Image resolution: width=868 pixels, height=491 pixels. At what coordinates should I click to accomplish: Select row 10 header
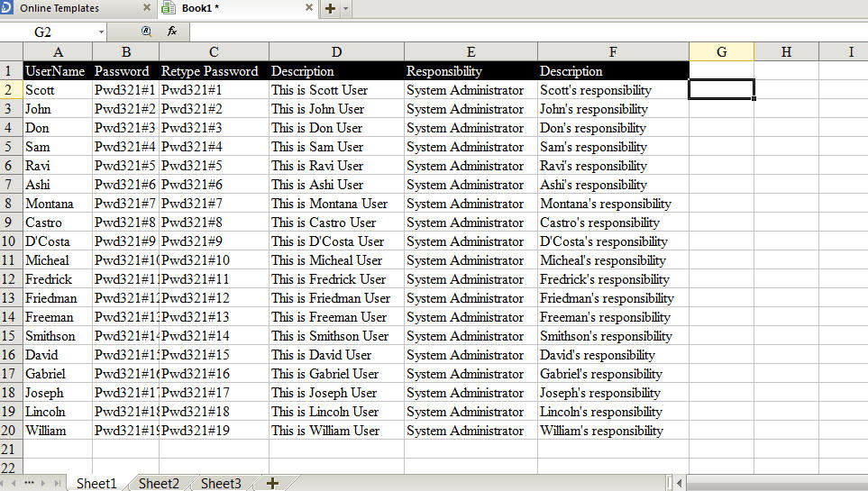[11, 241]
